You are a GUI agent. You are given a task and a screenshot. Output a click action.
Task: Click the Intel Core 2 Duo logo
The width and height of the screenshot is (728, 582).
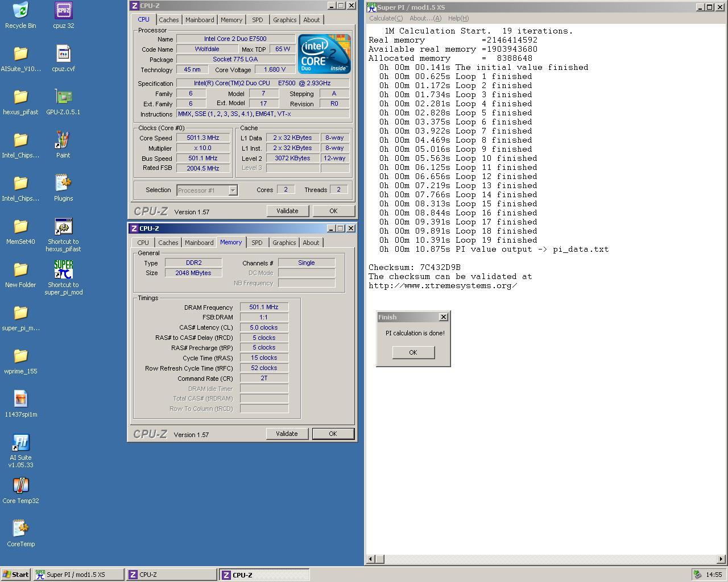pos(324,54)
